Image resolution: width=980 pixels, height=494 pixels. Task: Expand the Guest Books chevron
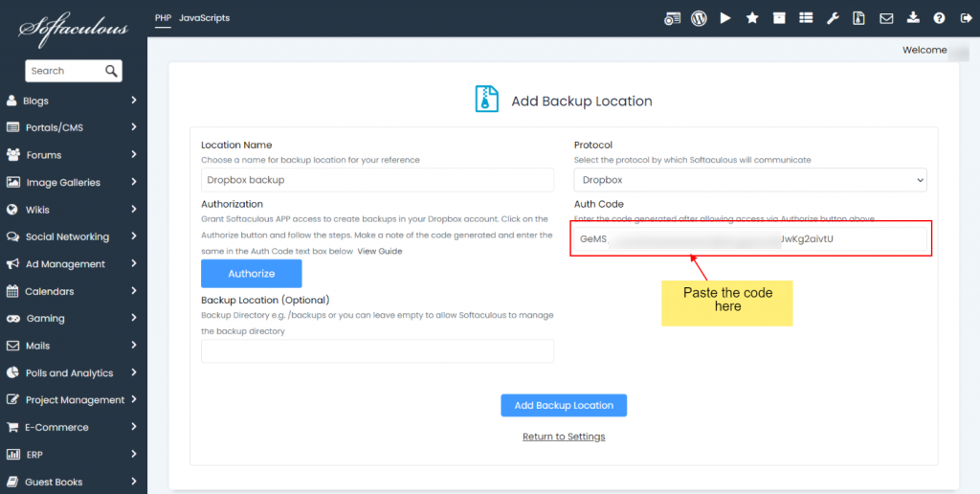coord(134,482)
